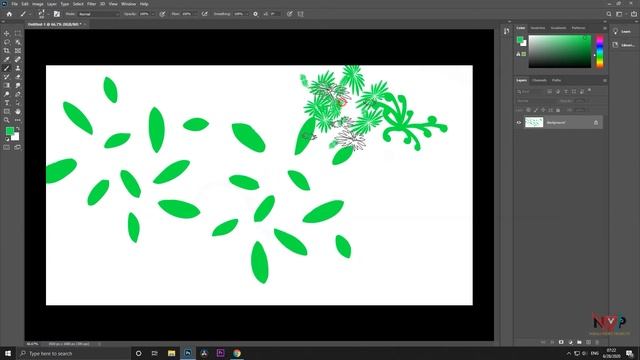Toggle lock all for the layer
Screen dimensions: 640x360
click(558, 110)
